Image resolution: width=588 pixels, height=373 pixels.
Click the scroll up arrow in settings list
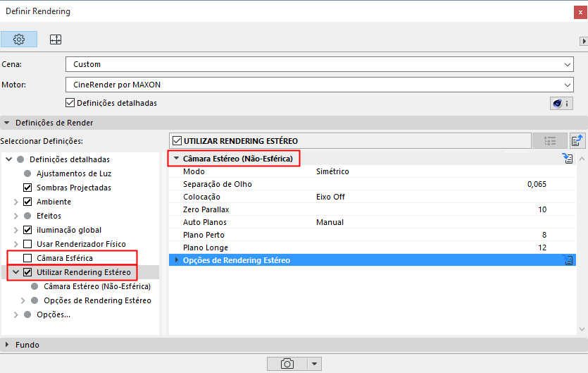pyautogui.click(x=582, y=159)
